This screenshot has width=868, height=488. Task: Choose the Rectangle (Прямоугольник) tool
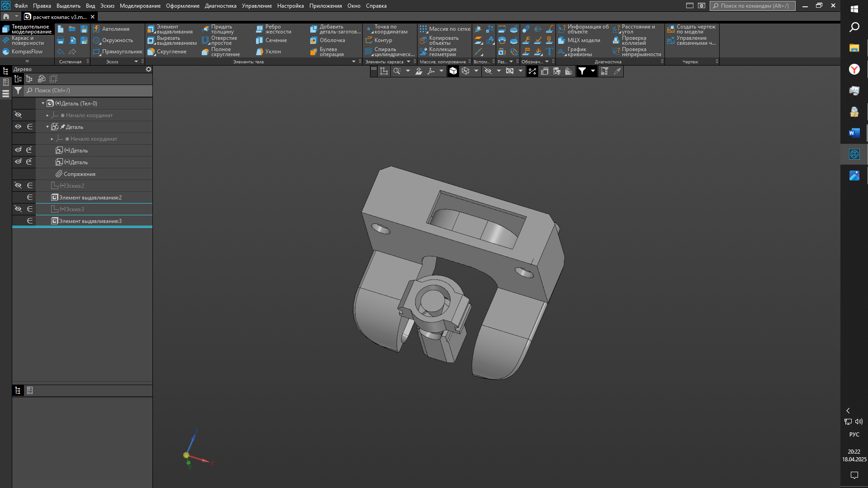(x=118, y=52)
